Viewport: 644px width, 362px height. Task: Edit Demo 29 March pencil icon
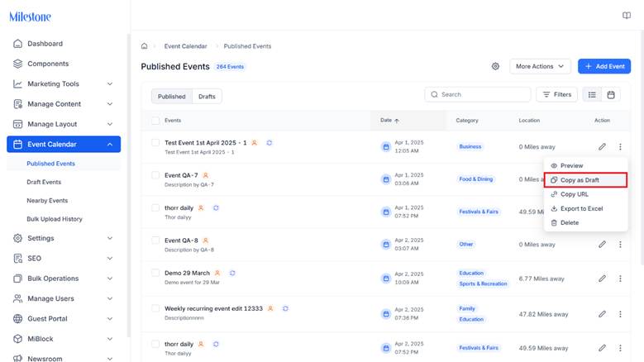(x=602, y=279)
